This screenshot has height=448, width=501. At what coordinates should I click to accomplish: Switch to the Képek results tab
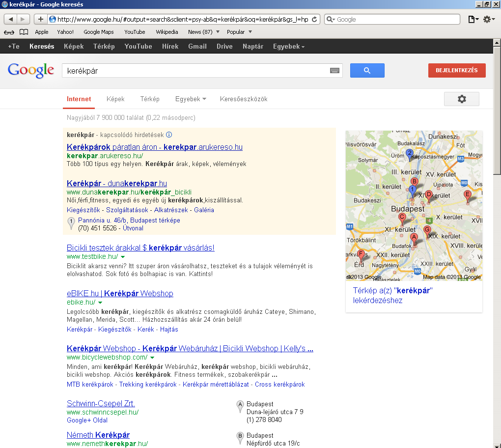[x=115, y=99]
